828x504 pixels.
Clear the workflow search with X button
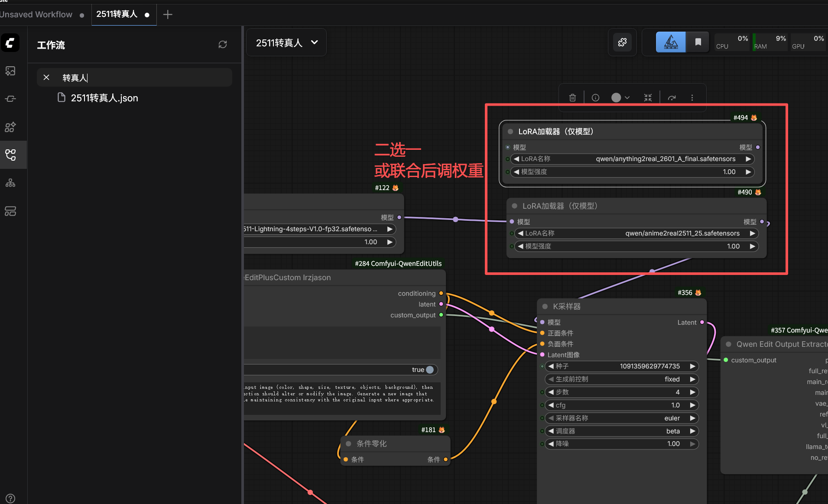[46, 78]
